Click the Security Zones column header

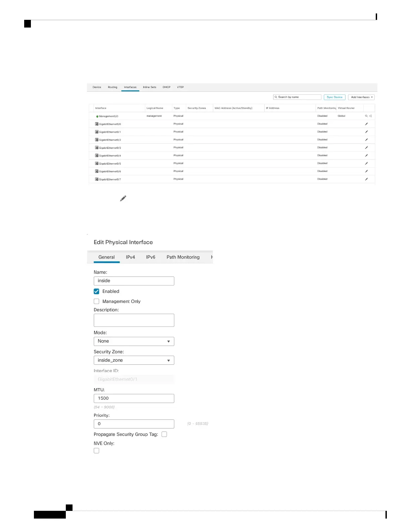pyautogui.click(x=197, y=108)
